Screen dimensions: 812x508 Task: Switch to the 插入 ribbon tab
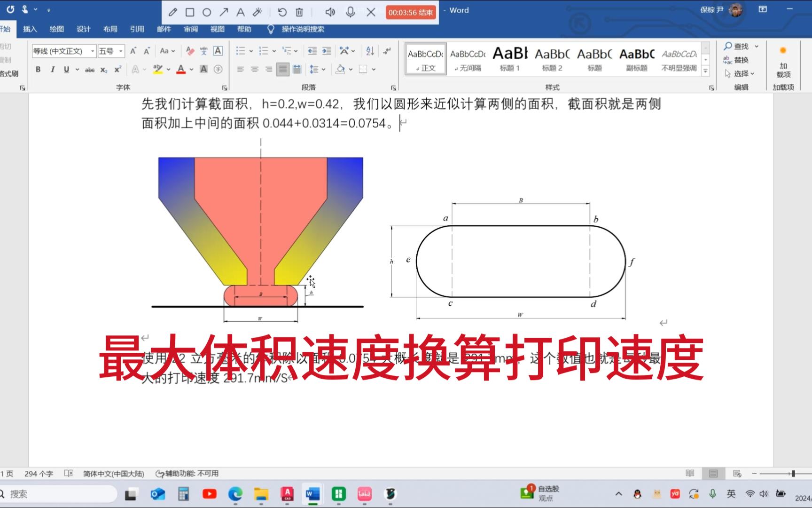click(30, 29)
